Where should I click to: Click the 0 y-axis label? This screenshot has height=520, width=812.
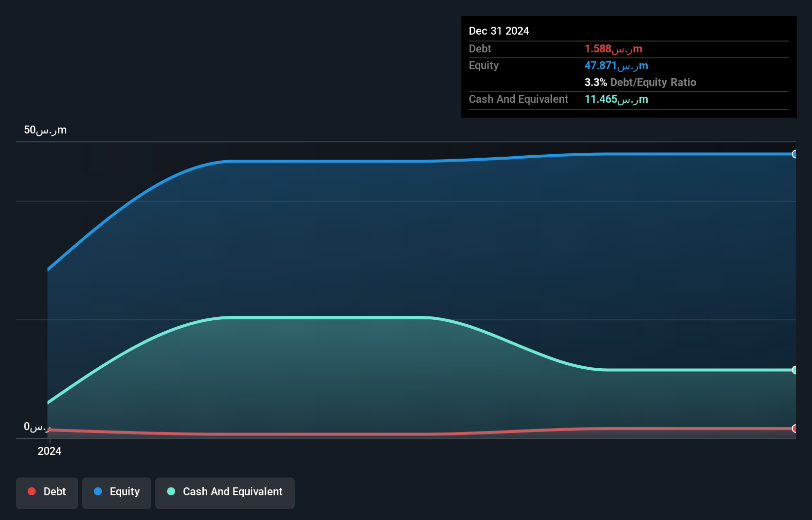click(37, 427)
